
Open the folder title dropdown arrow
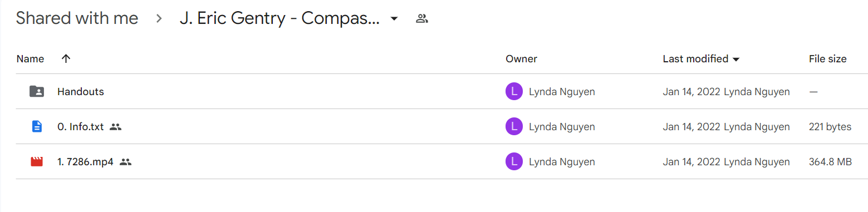coord(394,19)
